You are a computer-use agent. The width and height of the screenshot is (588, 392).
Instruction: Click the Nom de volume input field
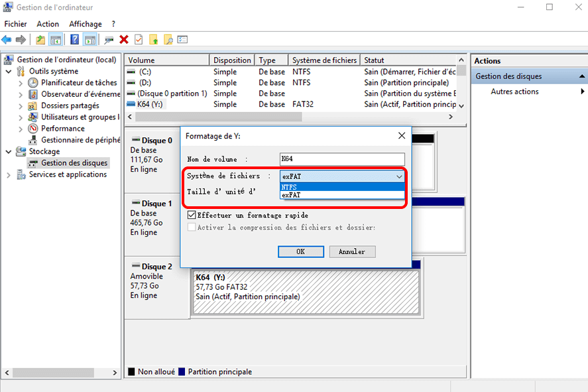point(342,159)
